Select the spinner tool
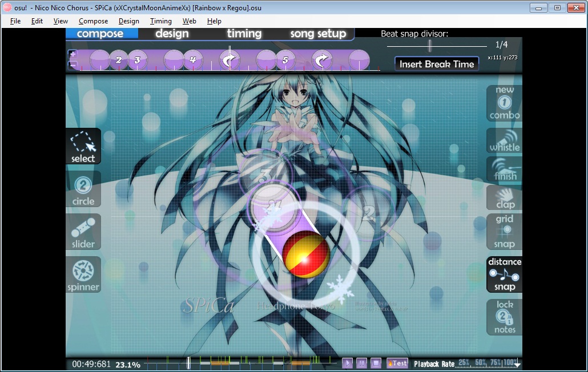The image size is (588, 372). 83,274
